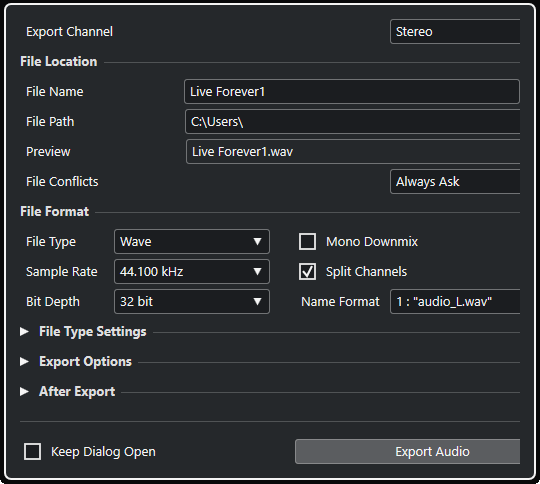The image size is (540, 484).
Task: Click the File Path field C:\Users\
Action: (x=353, y=122)
